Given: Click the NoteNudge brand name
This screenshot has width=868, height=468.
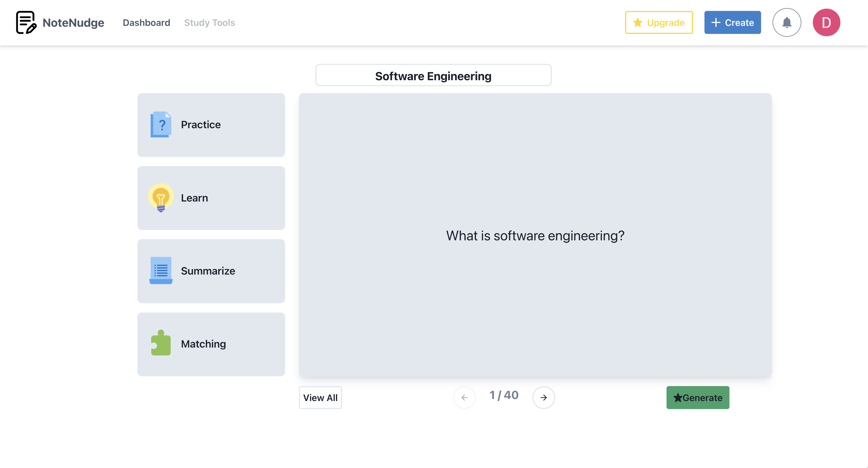Looking at the screenshot, I should click(73, 23).
